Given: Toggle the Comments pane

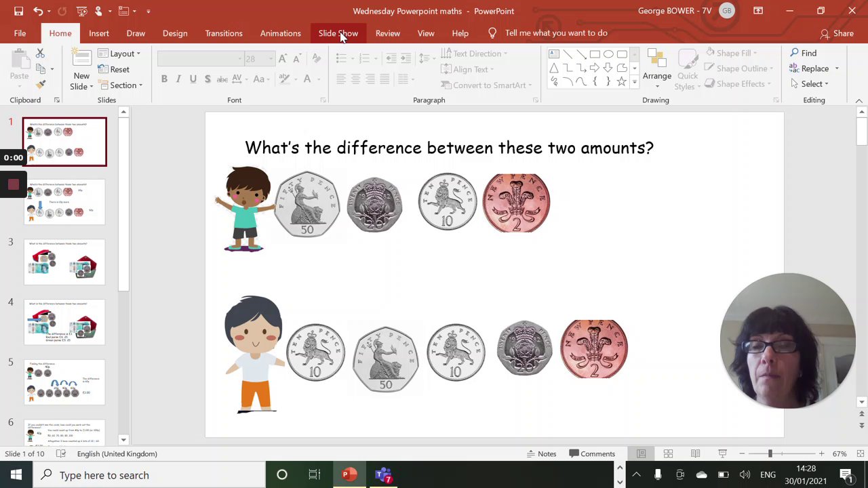Looking at the screenshot, I should (592, 453).
